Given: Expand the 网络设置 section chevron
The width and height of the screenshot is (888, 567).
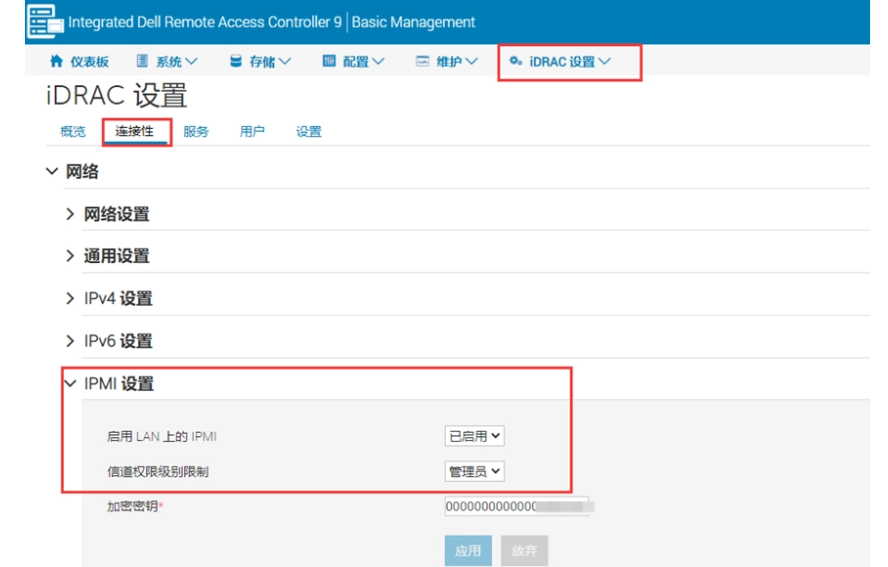Looking at the screenshot, I should pos(70,214).
